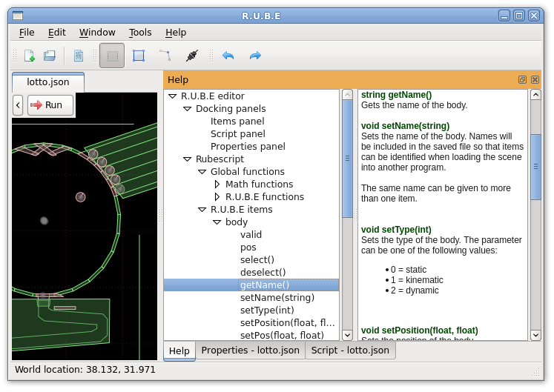Image resolution: width=554 pixels, height=392 pixels.
Task: Click the Run button
Action: click(50, 105)
